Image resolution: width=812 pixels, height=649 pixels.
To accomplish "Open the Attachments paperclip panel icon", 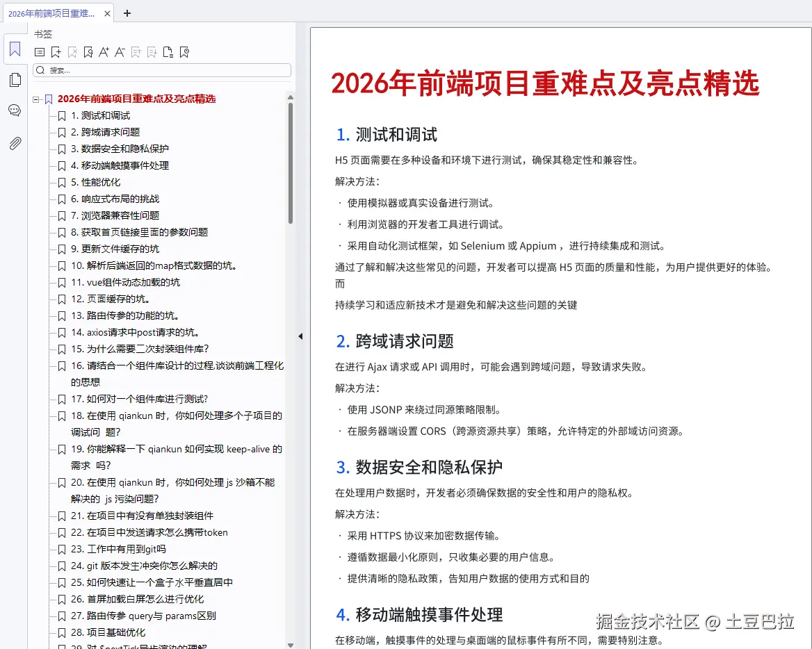I will tap(15, 143).
